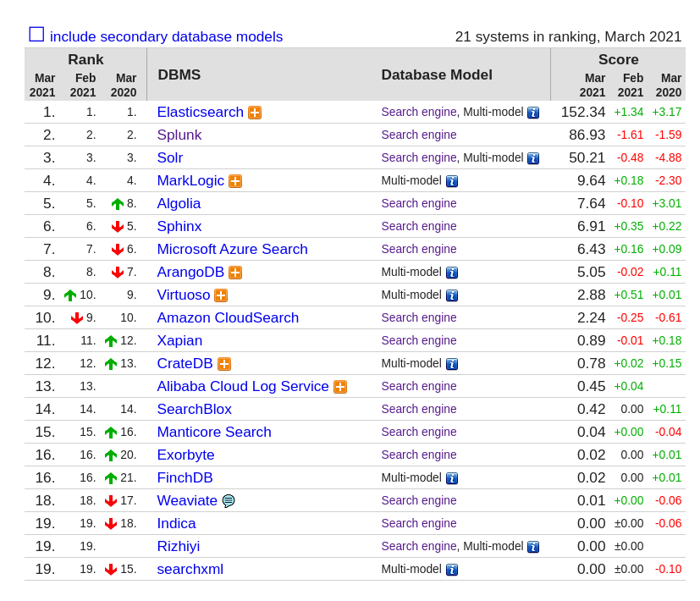Click the info icon in ArangoDB's Multi-model cell

(452, 273)
